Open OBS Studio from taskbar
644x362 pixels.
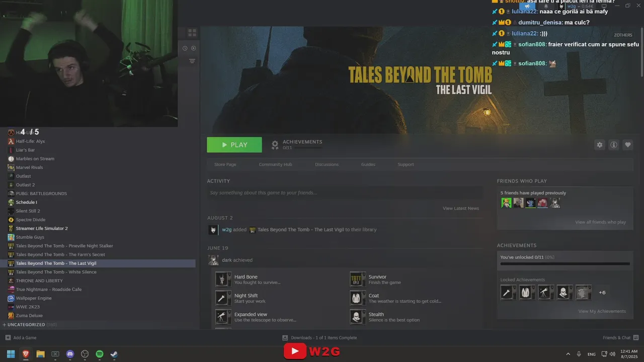tap(85, 354)
